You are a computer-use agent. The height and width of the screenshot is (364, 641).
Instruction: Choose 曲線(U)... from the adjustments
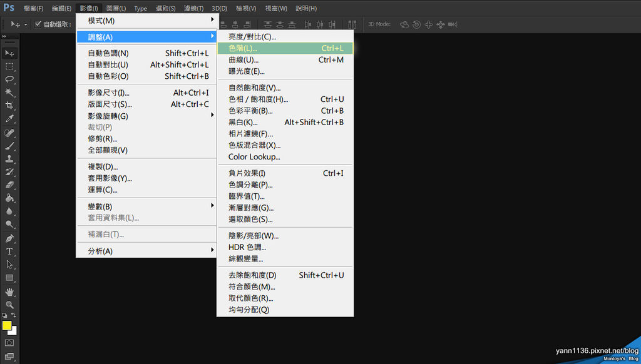285,59
